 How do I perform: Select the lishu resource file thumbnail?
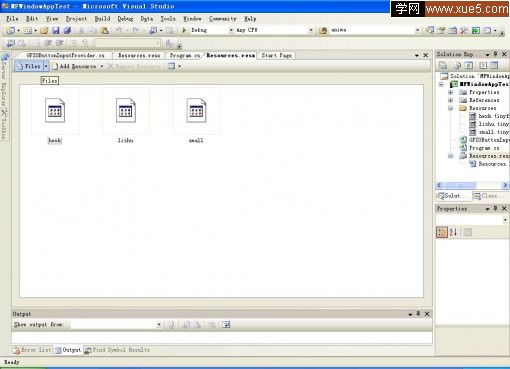126,111
